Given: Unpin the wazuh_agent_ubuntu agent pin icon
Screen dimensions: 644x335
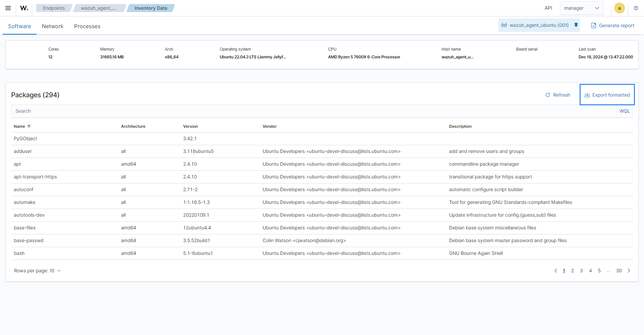Looking at the screenshot, I should click(x=576, y=25).
